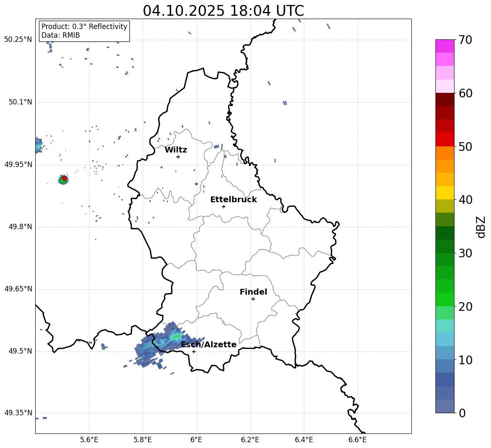Click the title '04.10.2025 18:04 UTC'
491x448 pixels.
click(223, 11)
